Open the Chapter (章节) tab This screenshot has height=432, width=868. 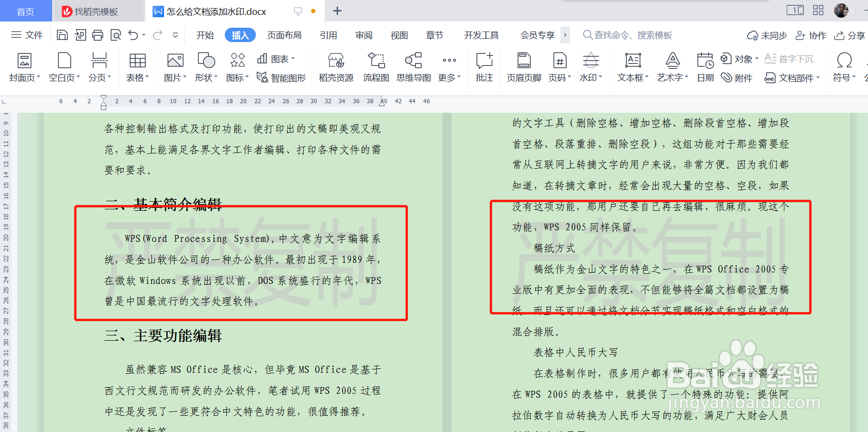coord(435,35)
